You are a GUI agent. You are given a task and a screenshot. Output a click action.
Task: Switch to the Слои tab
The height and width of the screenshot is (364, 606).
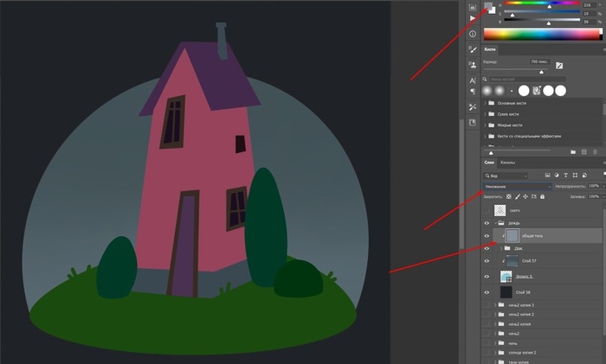pos(489,163)
